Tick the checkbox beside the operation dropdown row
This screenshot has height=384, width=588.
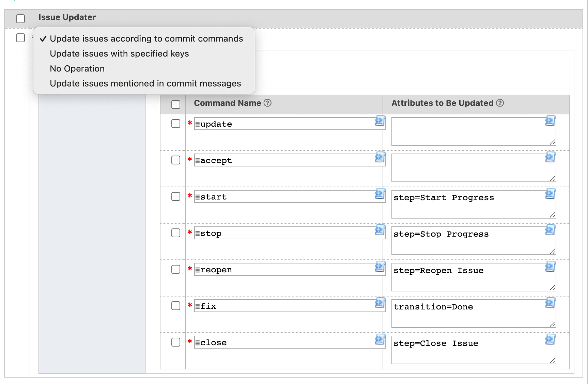20,38
